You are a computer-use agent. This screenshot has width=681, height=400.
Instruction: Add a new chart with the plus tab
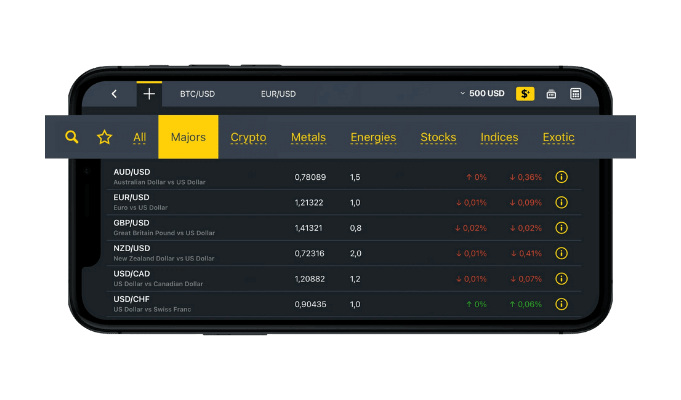[x=149, y=94]
